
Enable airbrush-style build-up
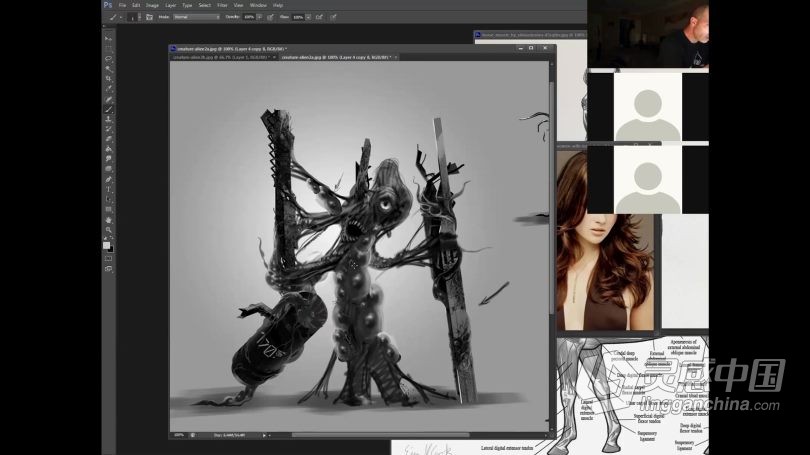pos(319,17)
